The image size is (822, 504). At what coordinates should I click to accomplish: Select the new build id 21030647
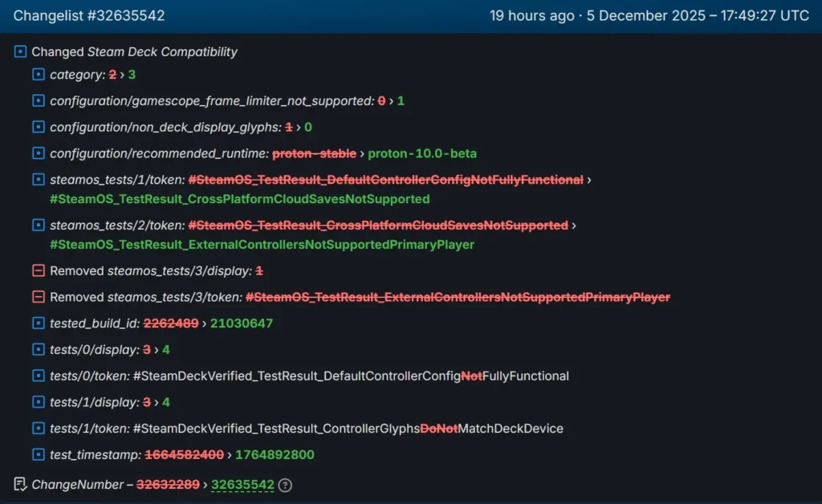pos(241,323)
